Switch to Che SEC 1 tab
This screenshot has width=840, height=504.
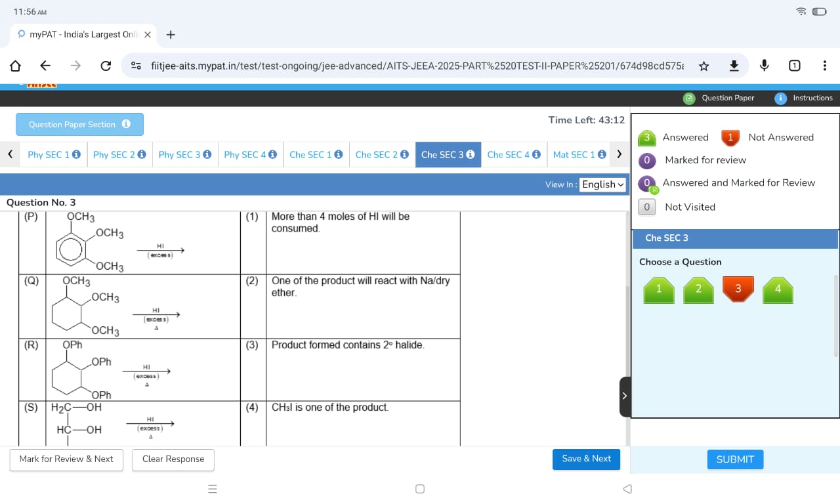tap(316, 154)
